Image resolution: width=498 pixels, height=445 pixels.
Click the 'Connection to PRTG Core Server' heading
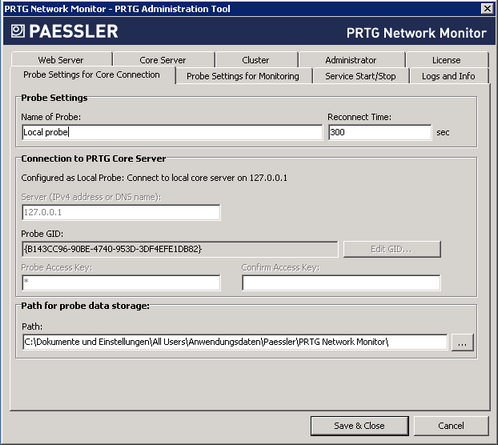point(93,159)
